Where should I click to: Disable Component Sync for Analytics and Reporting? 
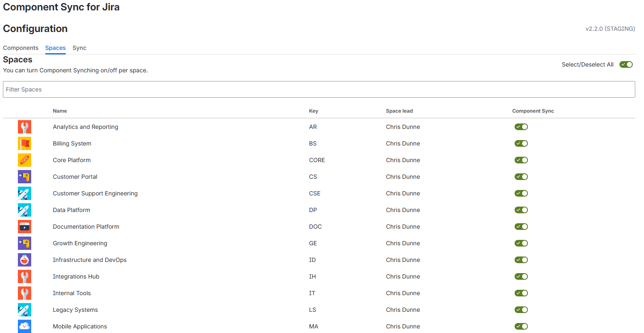(521, 127)
